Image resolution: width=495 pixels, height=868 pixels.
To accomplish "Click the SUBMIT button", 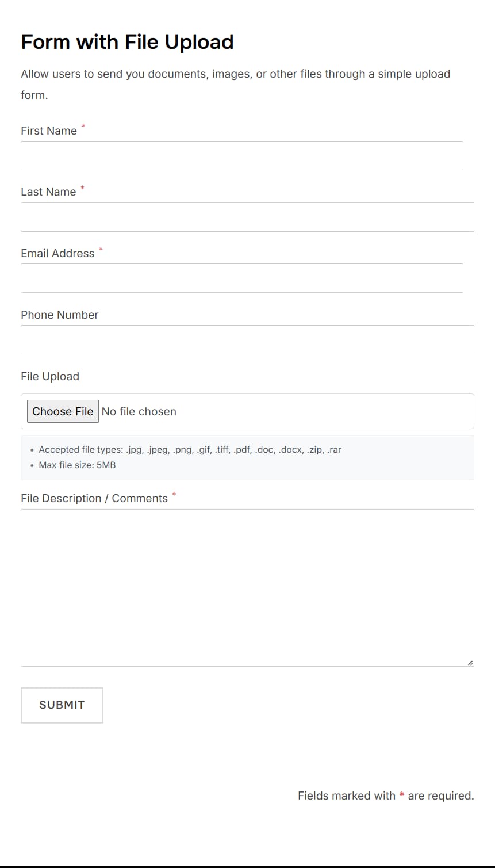I will [x=62, y=705].
